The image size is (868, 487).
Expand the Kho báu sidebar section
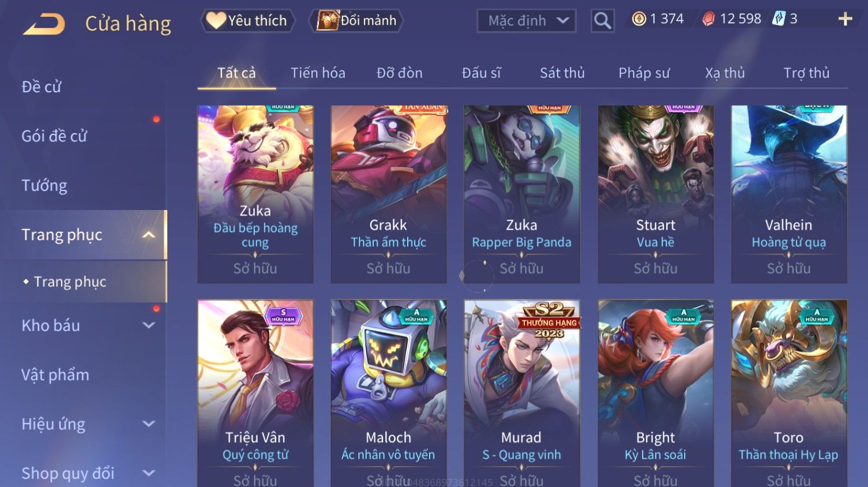pyautogui.click(x=149, y=325)
